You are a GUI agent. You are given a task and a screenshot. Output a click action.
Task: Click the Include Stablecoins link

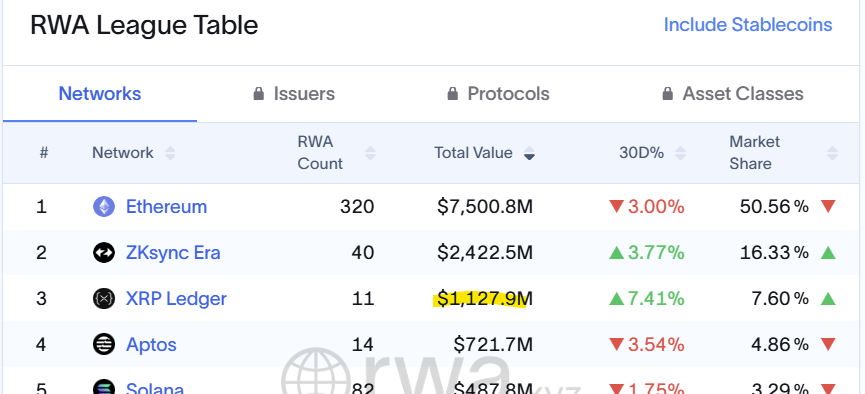pyautogui.click(x=747, y=25)
